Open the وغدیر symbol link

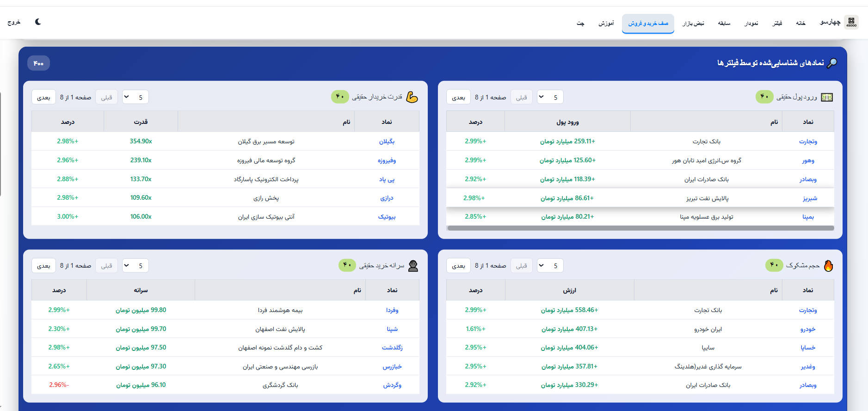tap(808, 367)
